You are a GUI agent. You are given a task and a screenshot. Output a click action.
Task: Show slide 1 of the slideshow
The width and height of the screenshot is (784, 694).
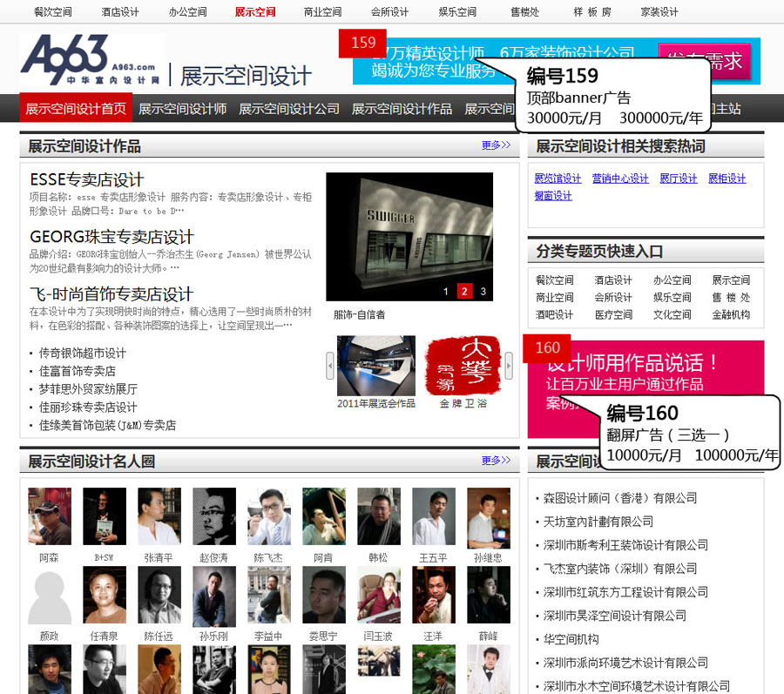(x=445, y=292)
